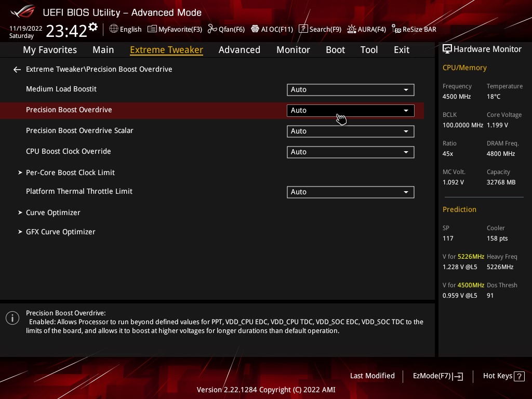Image resolution: width=532 pixels, height=399 pixels.
Task: Open Qfan(F6) fan control icon
Action: click(x=212, y=29)
